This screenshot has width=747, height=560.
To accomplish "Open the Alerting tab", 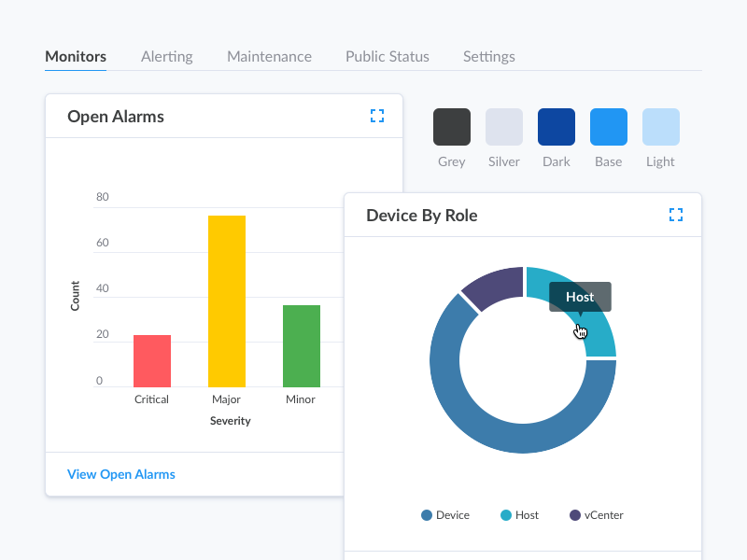I will (166, 56).
